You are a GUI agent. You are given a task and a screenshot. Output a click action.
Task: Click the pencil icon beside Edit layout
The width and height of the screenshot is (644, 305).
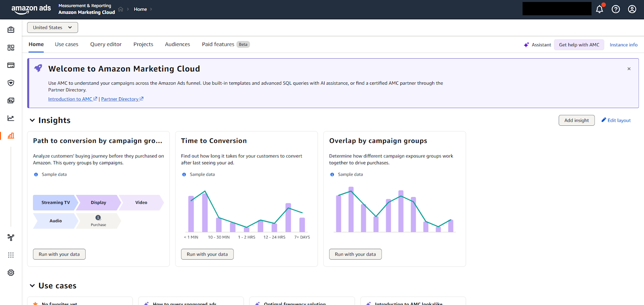pyautogui.click(x=604, y=120)
